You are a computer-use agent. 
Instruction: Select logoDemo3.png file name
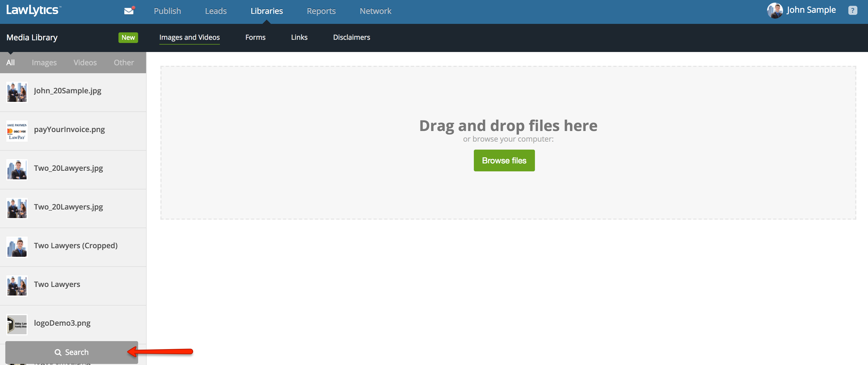[62, 323]
